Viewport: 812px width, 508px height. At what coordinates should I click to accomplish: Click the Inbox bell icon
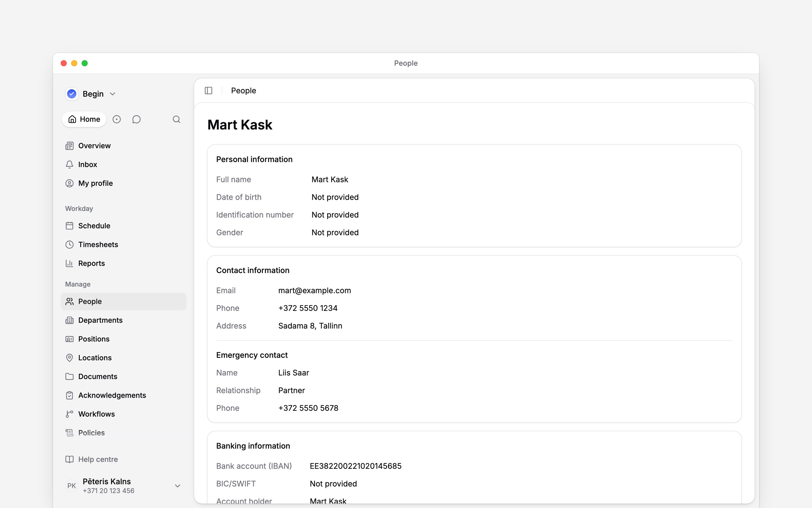click(70, 165)
